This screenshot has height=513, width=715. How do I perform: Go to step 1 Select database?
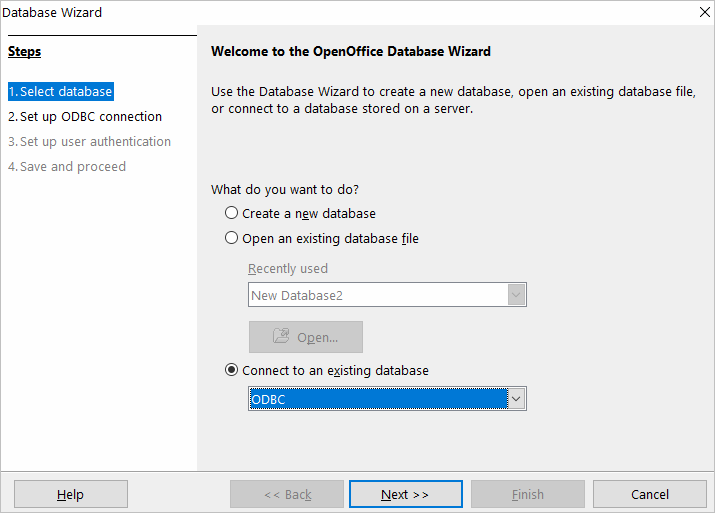60,91
